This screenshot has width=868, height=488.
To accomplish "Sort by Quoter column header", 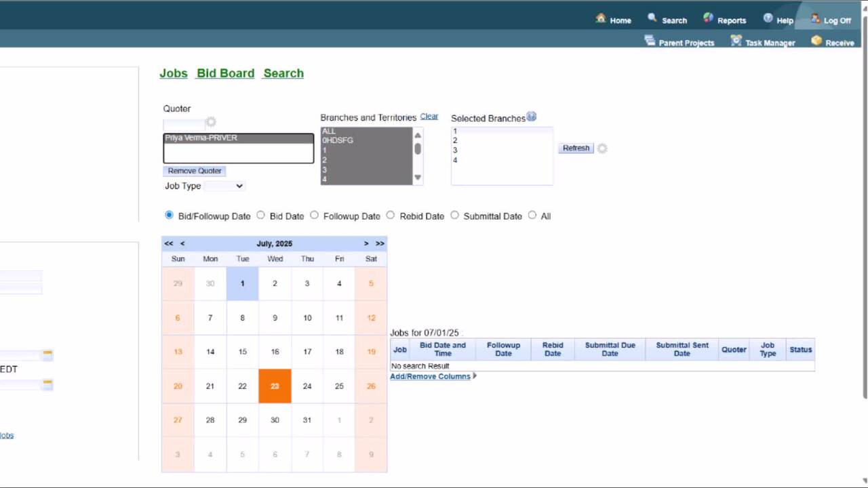I will tap(734, 350).
